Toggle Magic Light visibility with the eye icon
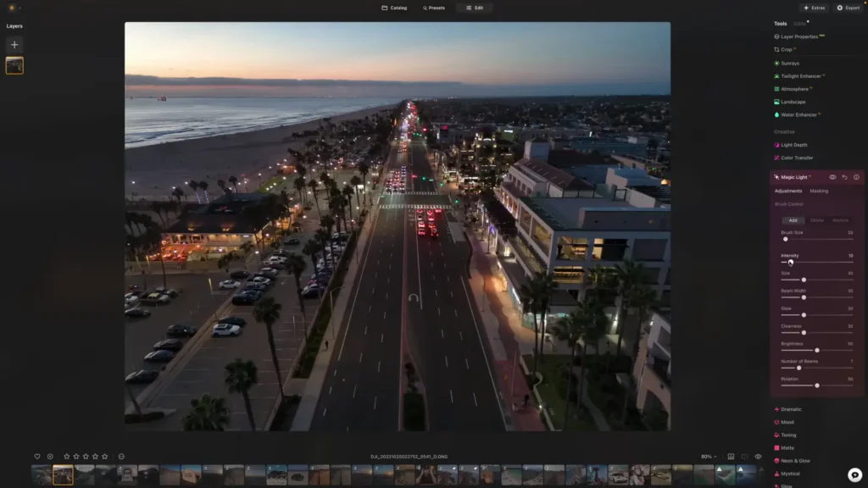The width and height of the screenshot is (868, 488). 833,177
